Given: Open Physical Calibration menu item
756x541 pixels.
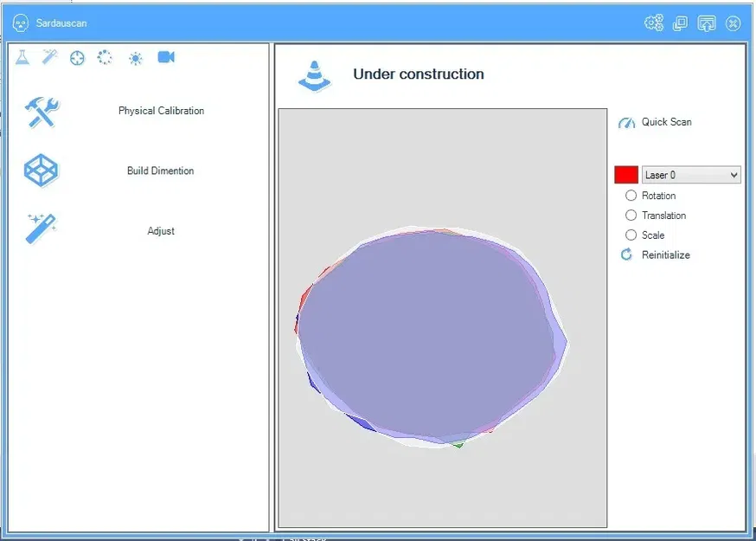Looking at the screenshot, I should (161, 111).
